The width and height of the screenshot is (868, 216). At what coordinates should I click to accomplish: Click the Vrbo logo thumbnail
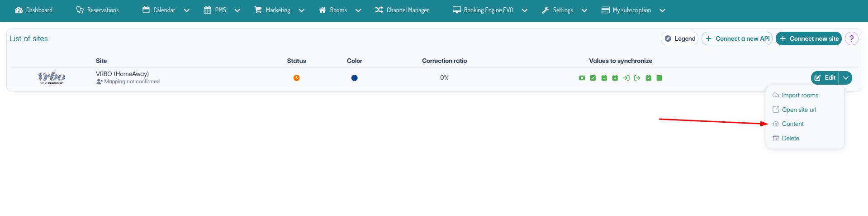coord(52,78)
